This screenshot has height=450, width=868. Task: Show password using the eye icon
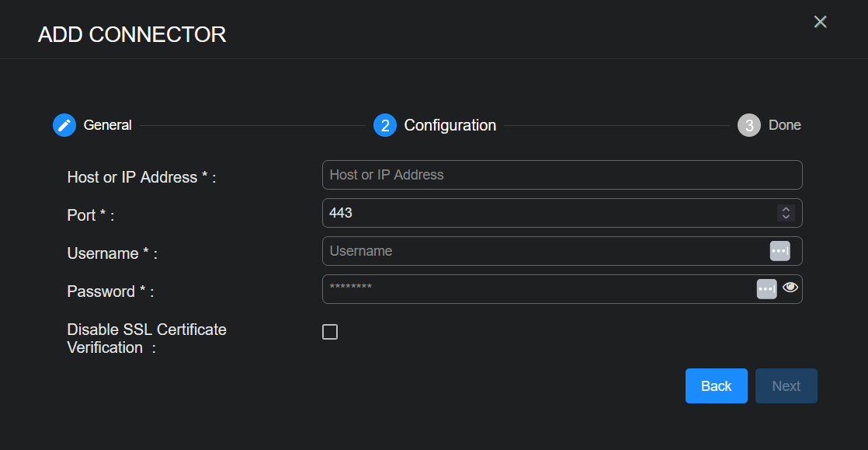pos(790,288)
